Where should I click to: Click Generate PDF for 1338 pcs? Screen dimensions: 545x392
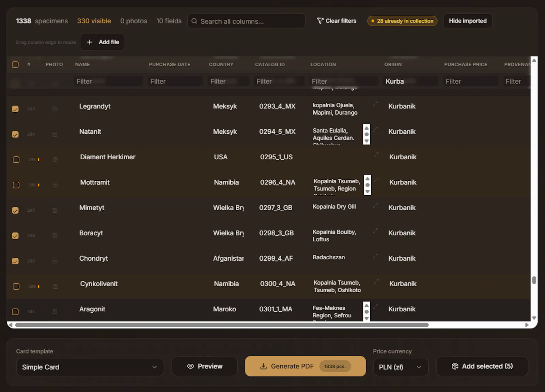(x=305, y=366)
